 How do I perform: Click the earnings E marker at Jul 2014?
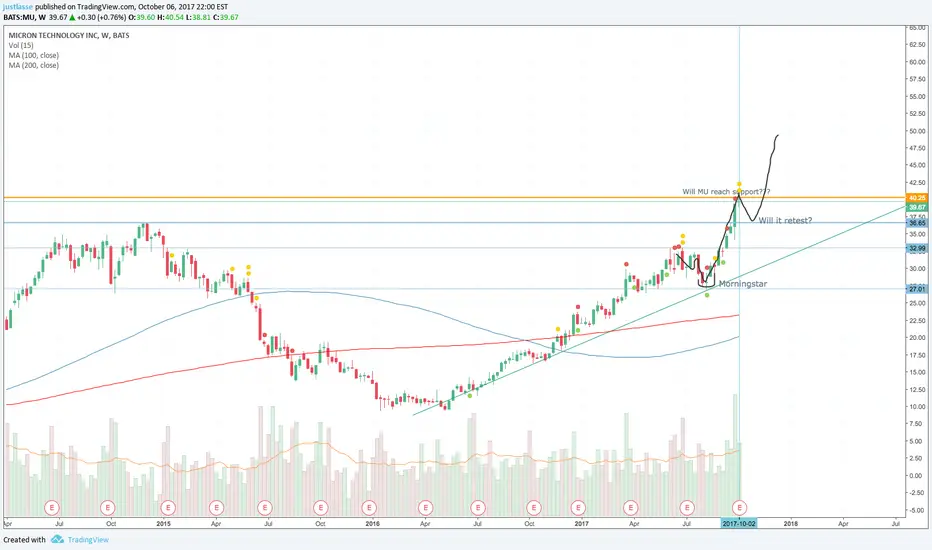coord(52,508)
